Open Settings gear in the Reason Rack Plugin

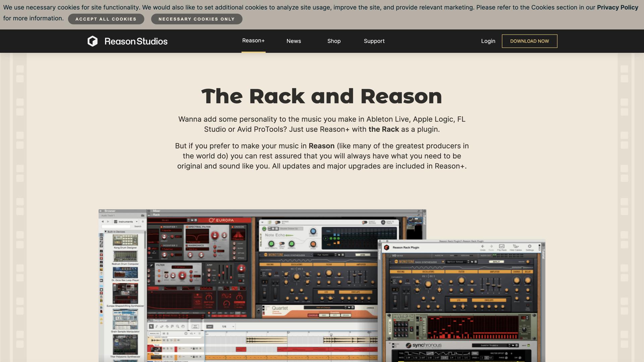click(x=530, y=246)
